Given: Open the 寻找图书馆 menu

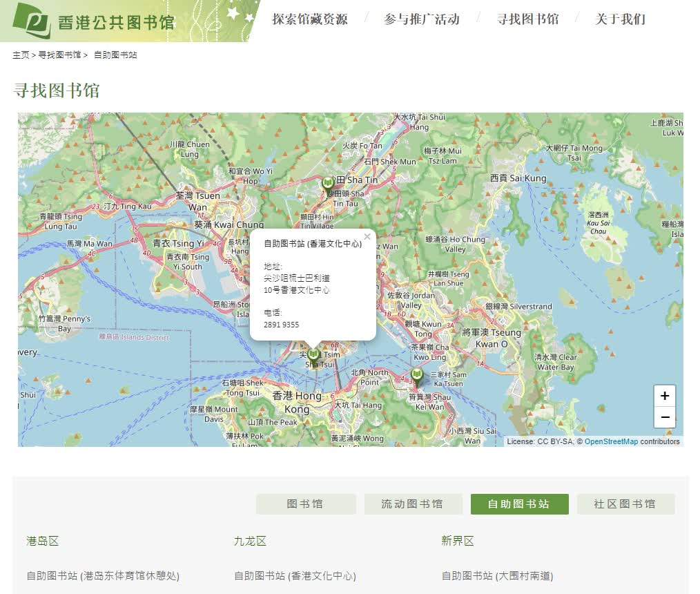Looking at the screenshot, I should tap(527, 19).
